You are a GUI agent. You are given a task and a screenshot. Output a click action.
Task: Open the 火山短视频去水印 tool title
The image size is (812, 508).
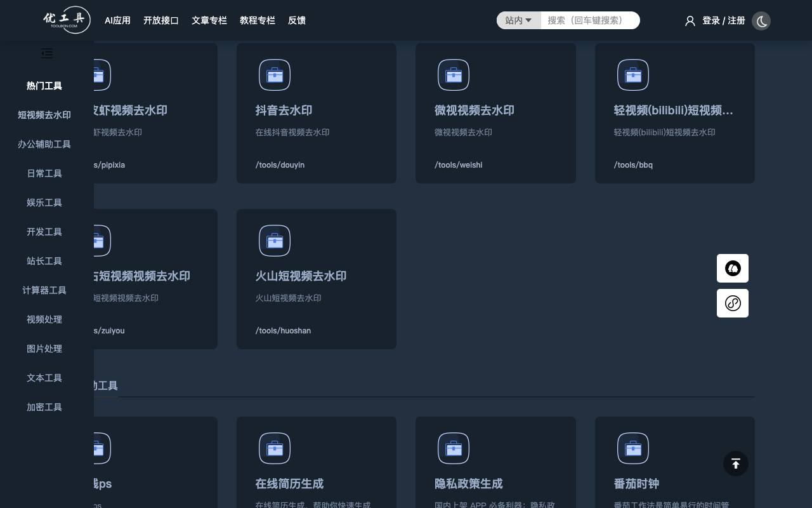coord(301,276)
